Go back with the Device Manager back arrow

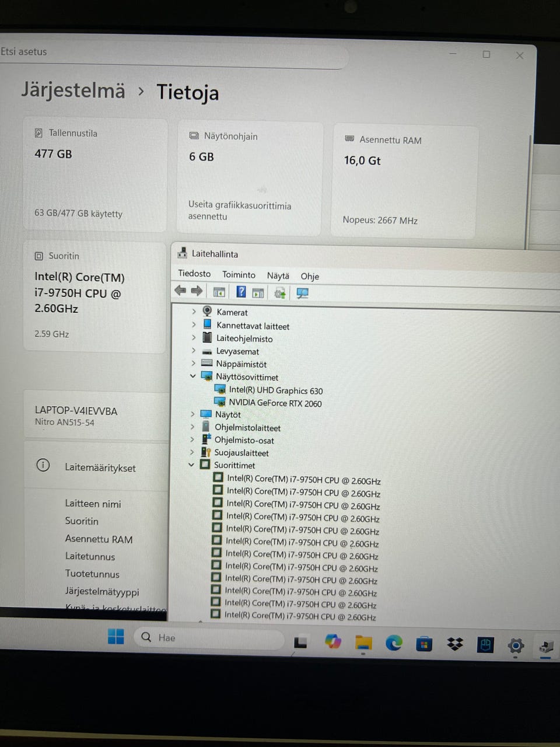click(x=180, y=291)
